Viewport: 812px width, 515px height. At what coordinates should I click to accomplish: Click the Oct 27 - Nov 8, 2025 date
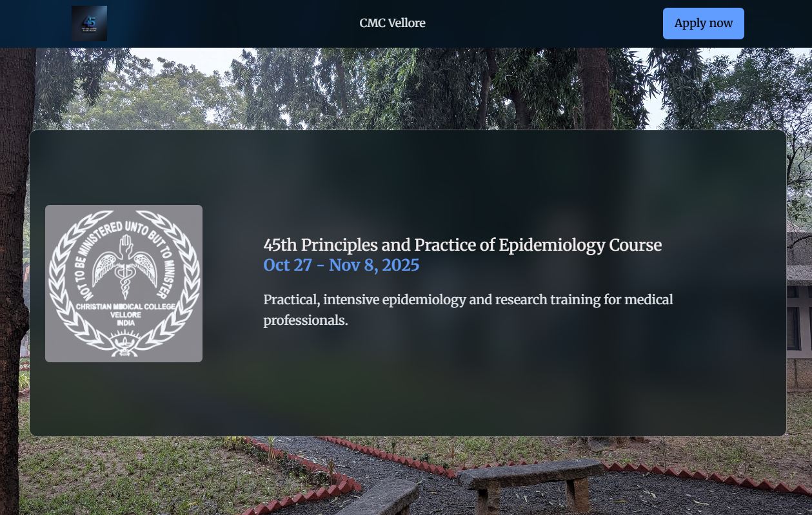coord(341,265)
